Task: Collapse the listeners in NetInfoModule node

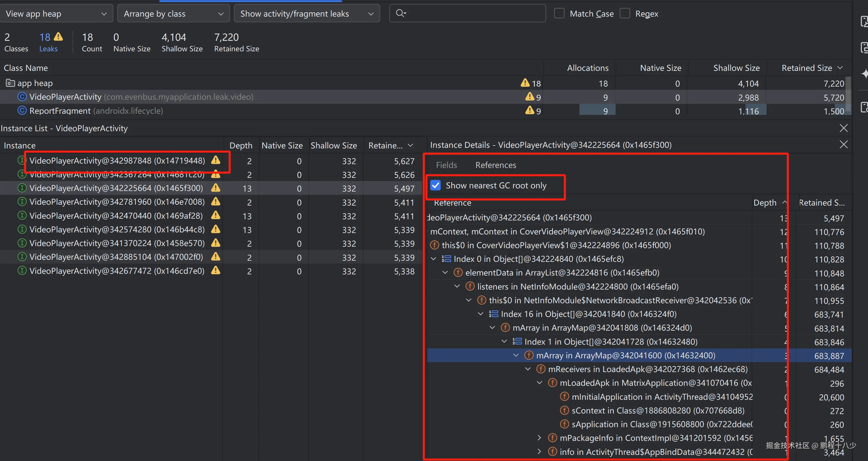Action: (x=457, y=286)
